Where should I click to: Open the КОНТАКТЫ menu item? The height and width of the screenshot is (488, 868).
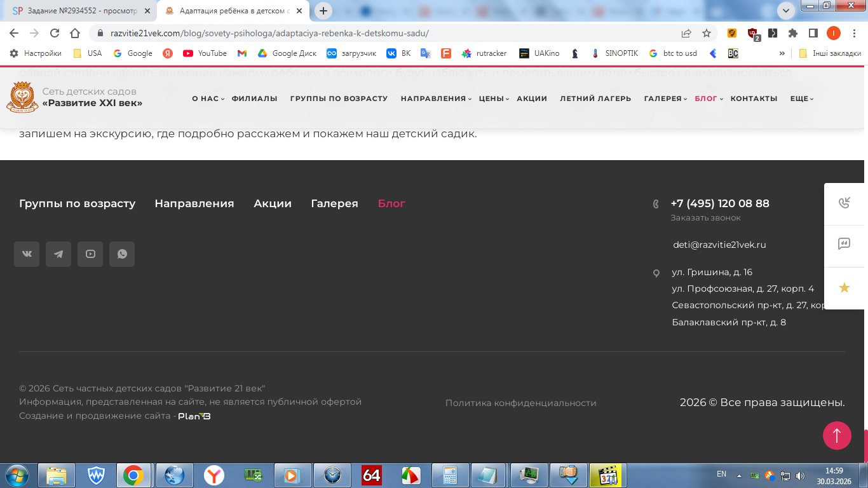tap(754, 98)
